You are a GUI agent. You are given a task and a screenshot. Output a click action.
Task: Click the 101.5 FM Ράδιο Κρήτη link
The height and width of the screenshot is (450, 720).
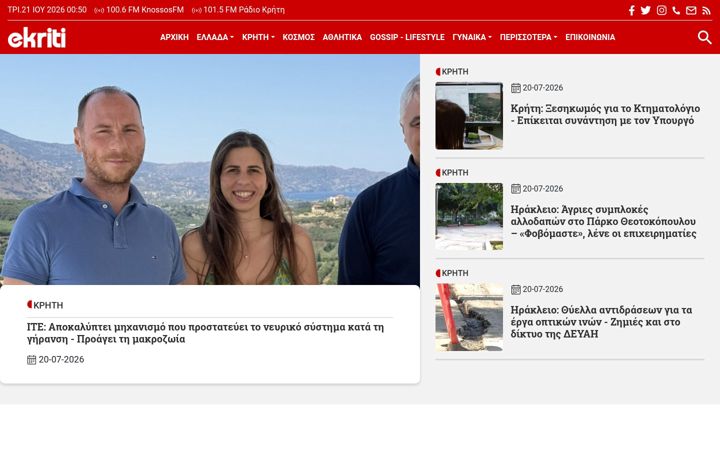pyautogui.click(x=238, y=10)
